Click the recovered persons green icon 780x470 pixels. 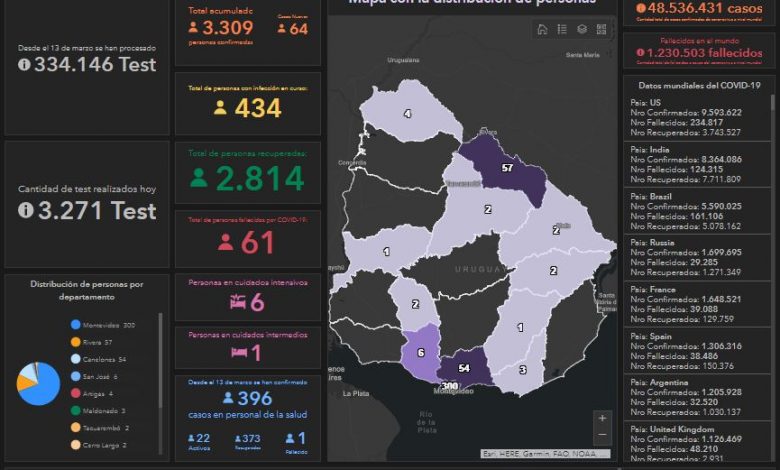coord(199,178)
